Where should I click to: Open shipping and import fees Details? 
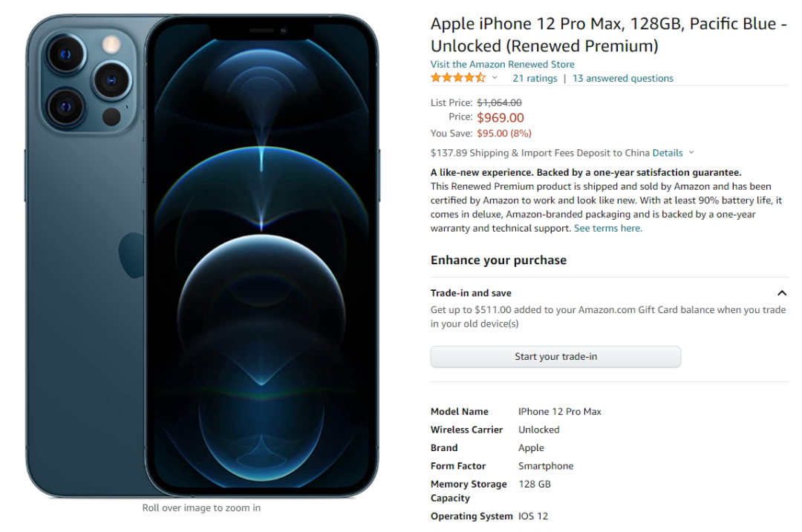tap(667, 153)
